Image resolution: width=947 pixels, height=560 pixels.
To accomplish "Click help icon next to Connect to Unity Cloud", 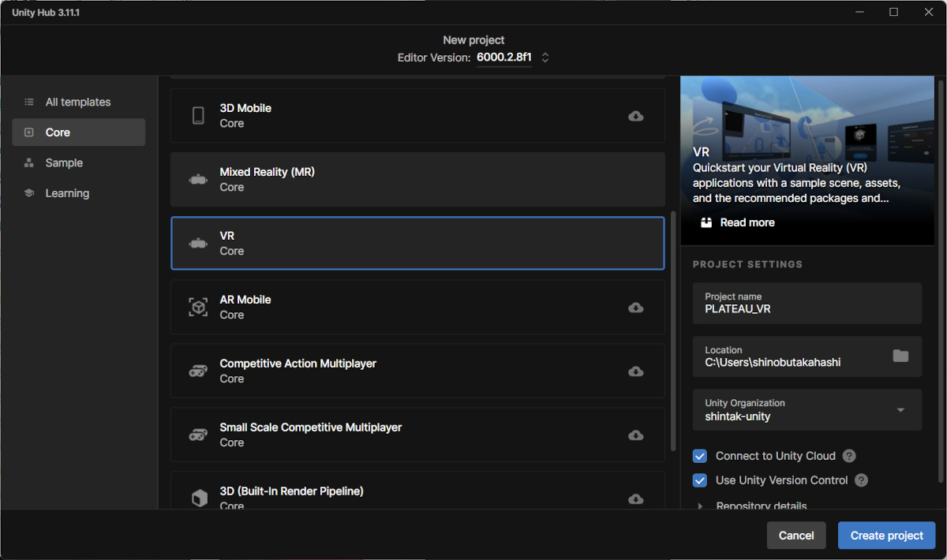I will tap(849, 456).
